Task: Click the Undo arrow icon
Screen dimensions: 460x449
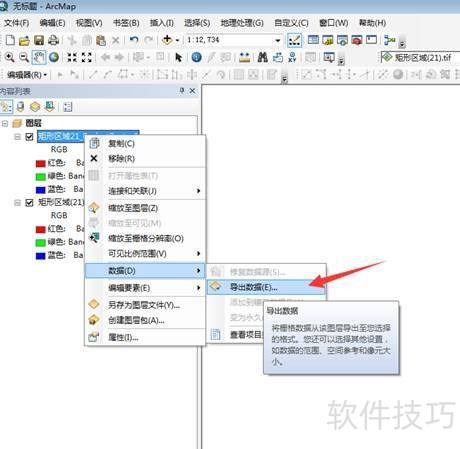Action: pyautogui.click(x=134, y=40)
